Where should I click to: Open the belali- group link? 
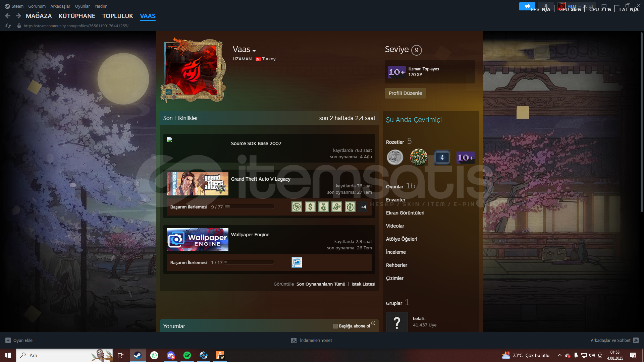point(419,318)
